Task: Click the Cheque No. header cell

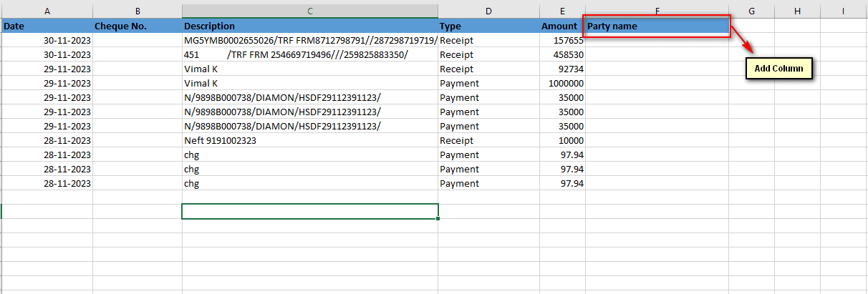Action: [x=138, y=26]
